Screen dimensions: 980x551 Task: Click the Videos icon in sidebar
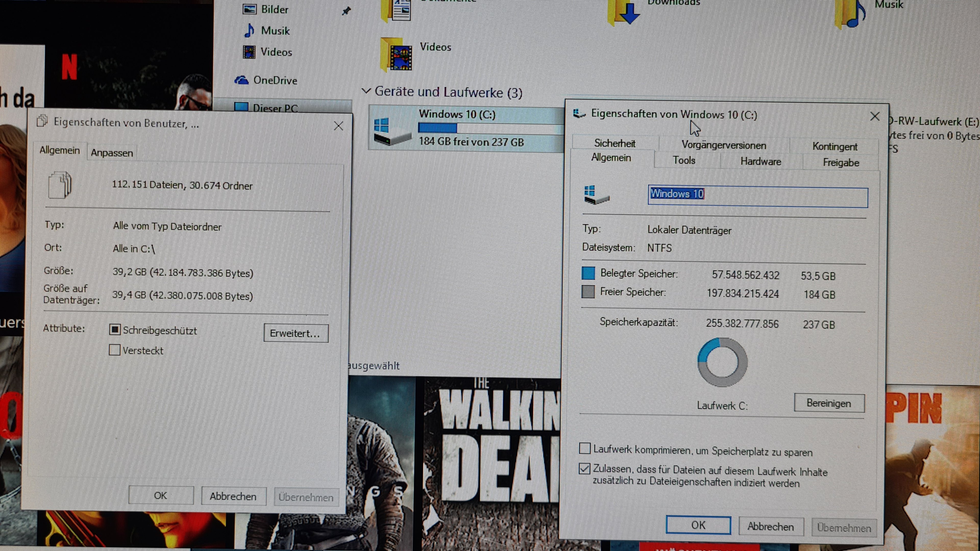point(249,52)
